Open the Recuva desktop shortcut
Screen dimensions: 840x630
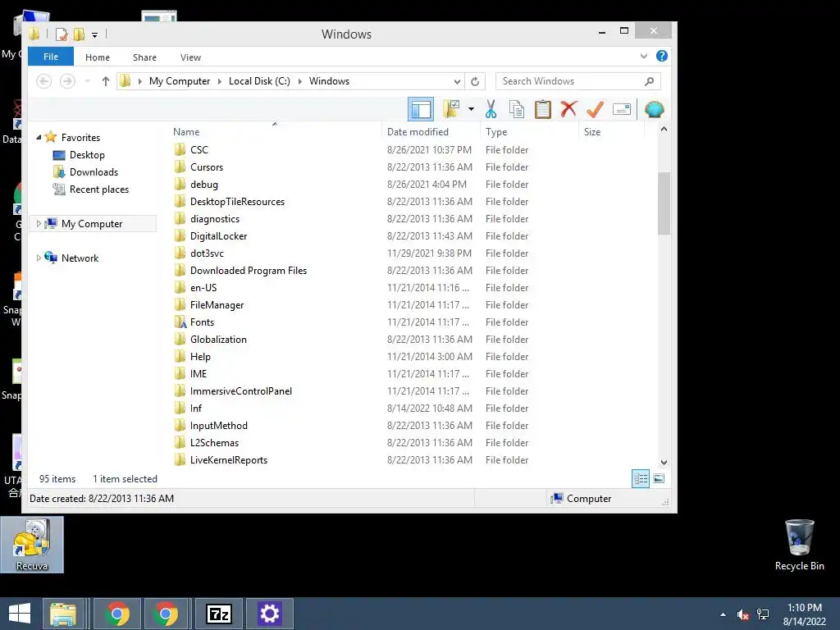(32, 545)
